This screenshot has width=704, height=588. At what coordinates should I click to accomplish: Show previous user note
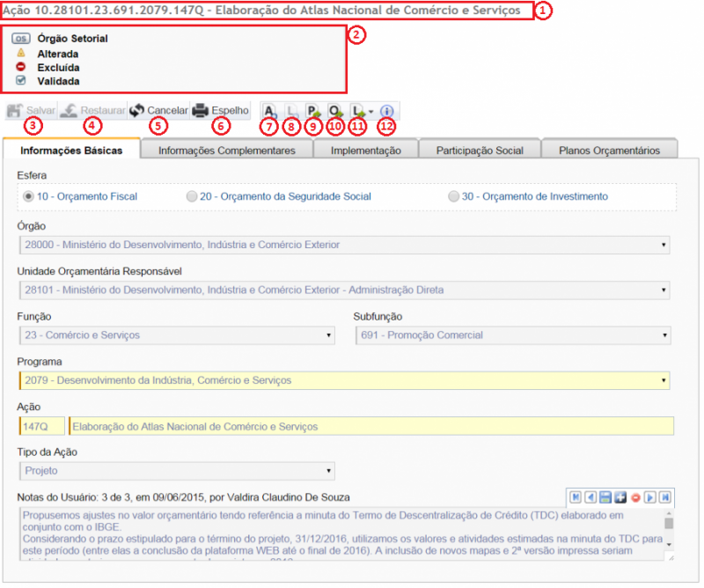pyautogui.click(x=590, y=496)
